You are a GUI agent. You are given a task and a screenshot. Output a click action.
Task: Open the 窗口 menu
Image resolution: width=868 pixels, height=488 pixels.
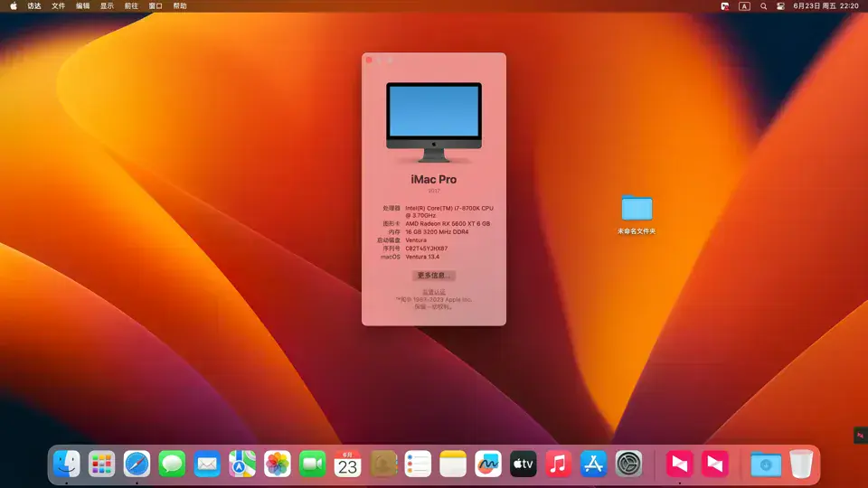[x=156, y=6]
